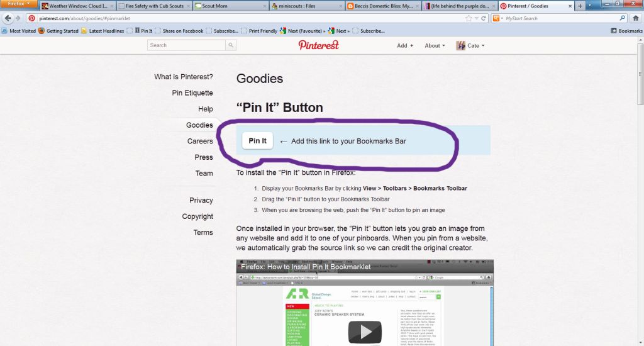The image size is (644, 346).
Task: Click the white Pin It button
Action: coord(257,140)
